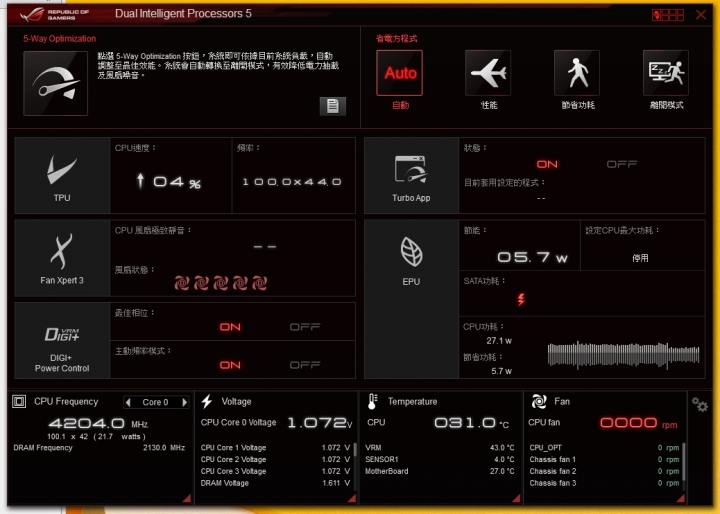720x514 pixels.
Task: Switch to next CPU core
Action: (185, 402)
